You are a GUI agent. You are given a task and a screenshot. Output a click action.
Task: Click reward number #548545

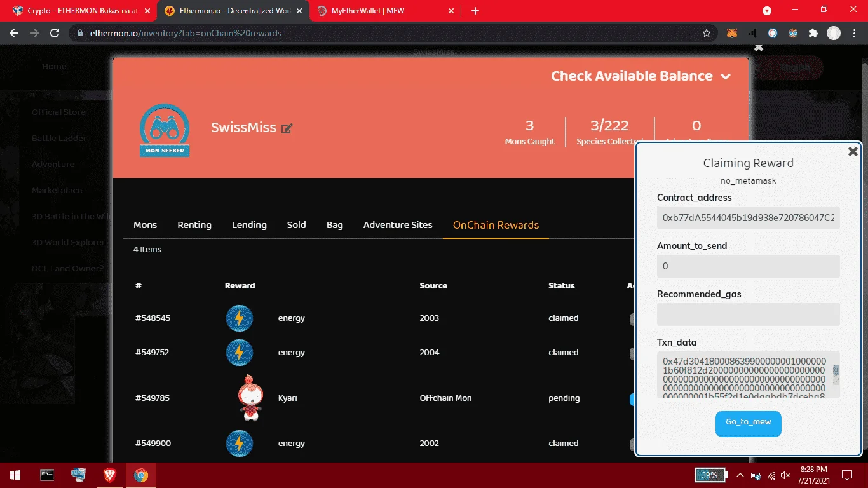[x=153, y=318]
